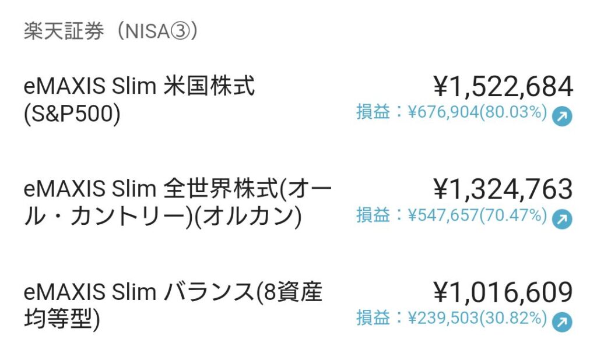Click the NISA③ circled number
Screen dimensions: 597x364
[x=180, y=31]
